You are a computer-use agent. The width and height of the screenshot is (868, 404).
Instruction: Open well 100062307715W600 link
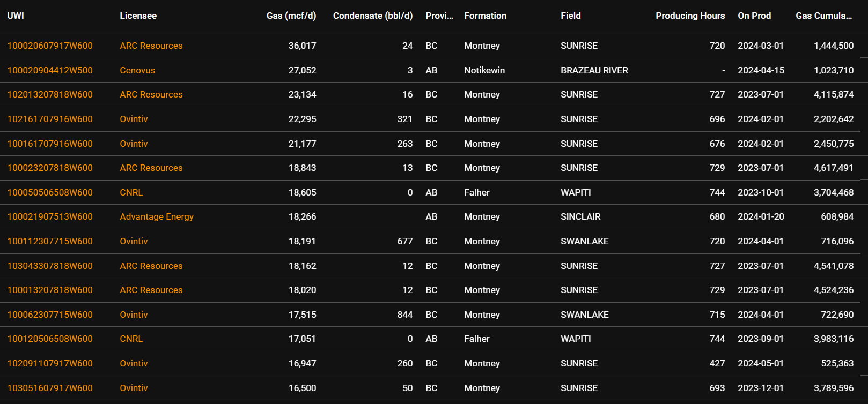pos(50,315)
